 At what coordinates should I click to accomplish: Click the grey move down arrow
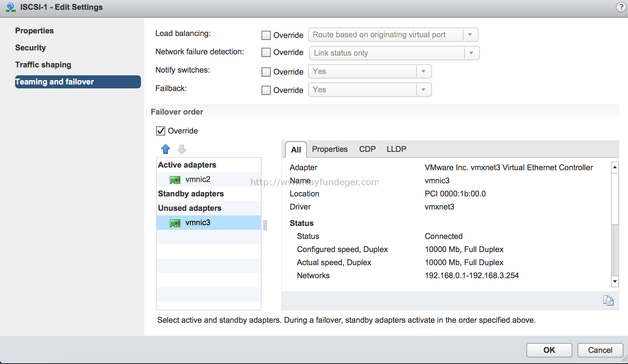pyautogui.click(x=182, y=149)
